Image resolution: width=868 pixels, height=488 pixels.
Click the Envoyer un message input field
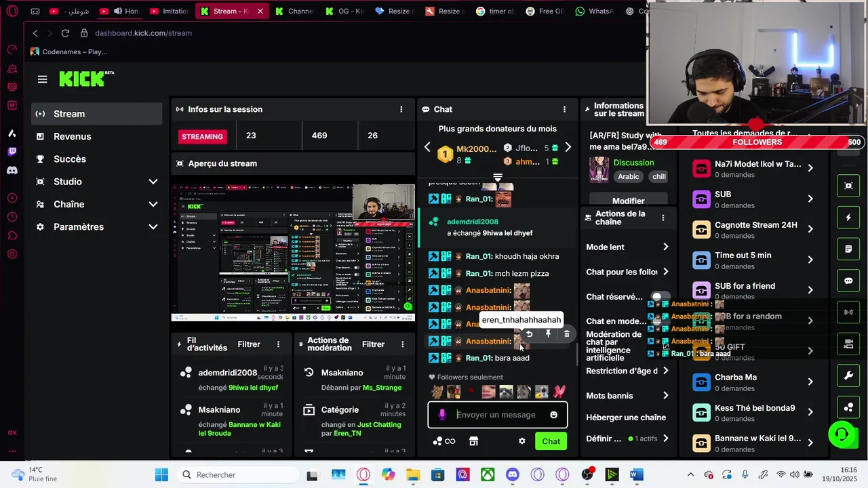coord(497,415)
